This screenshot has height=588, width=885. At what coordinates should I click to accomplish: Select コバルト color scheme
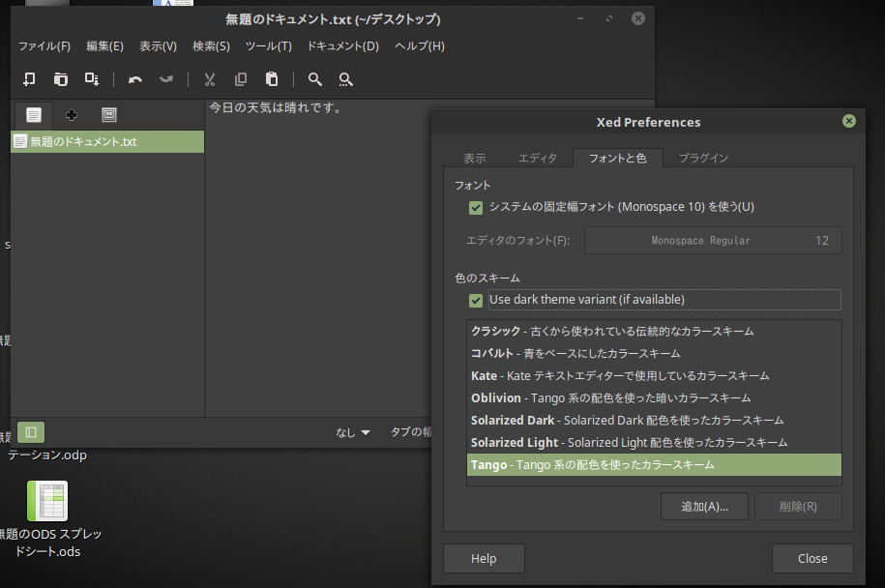(x=654, y=353)
